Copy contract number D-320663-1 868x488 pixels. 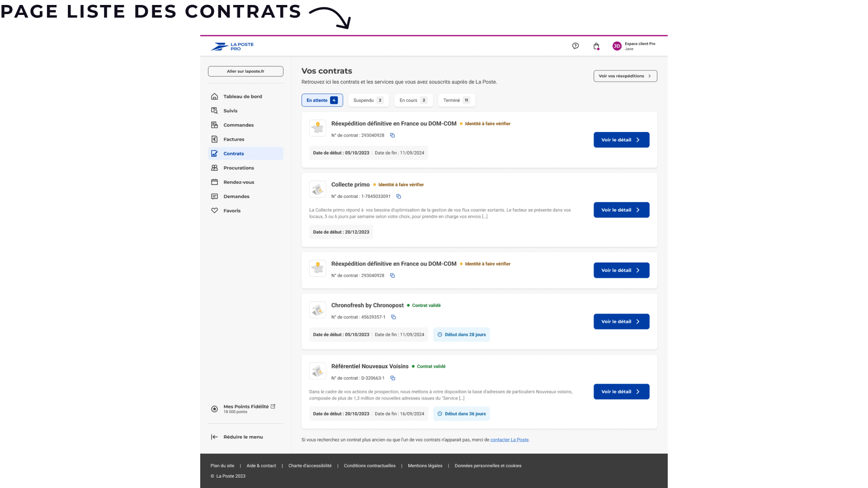click(x=393, y=378)
